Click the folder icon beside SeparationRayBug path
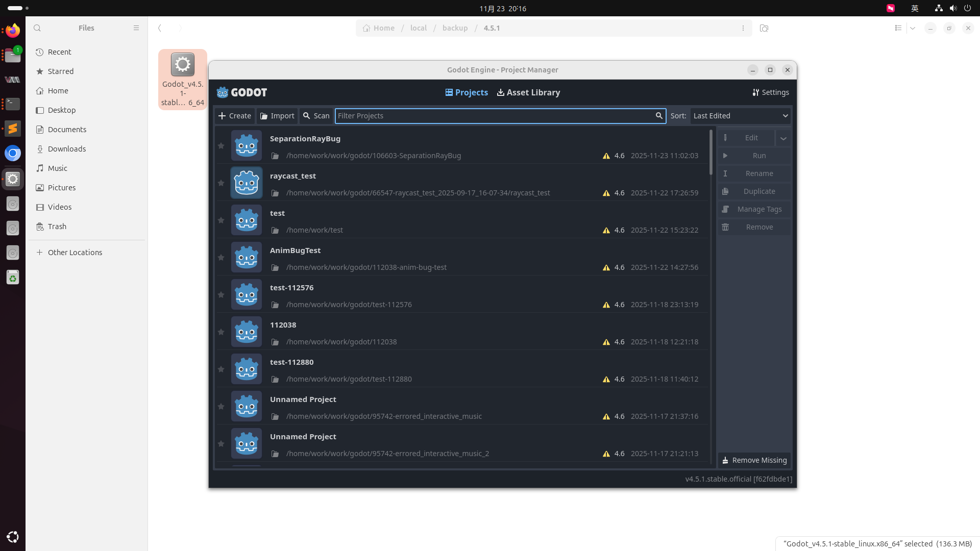980x551 pixels. click(275, 156)
